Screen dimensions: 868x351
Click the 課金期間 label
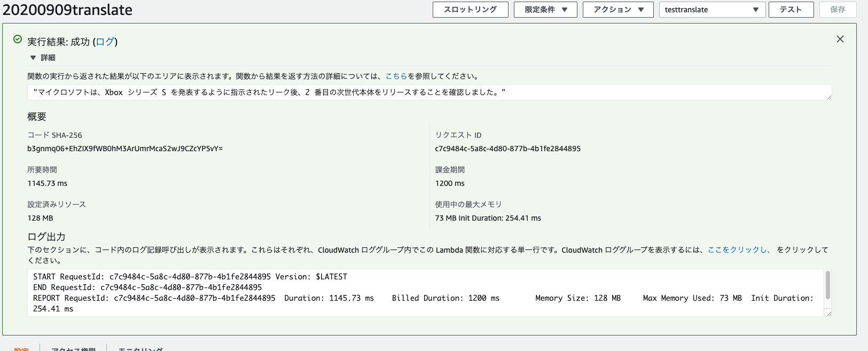coord(450,170)
